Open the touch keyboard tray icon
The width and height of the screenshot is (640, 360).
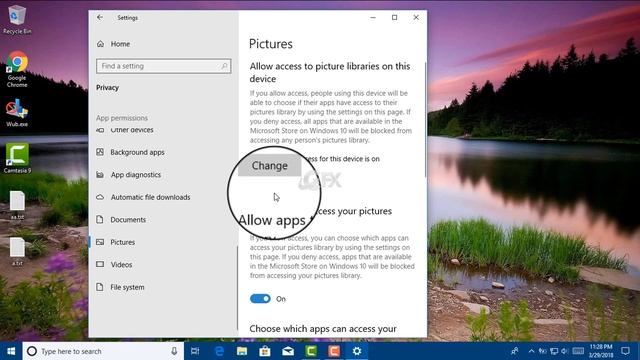pyautogui.click(x=578, y=351)
